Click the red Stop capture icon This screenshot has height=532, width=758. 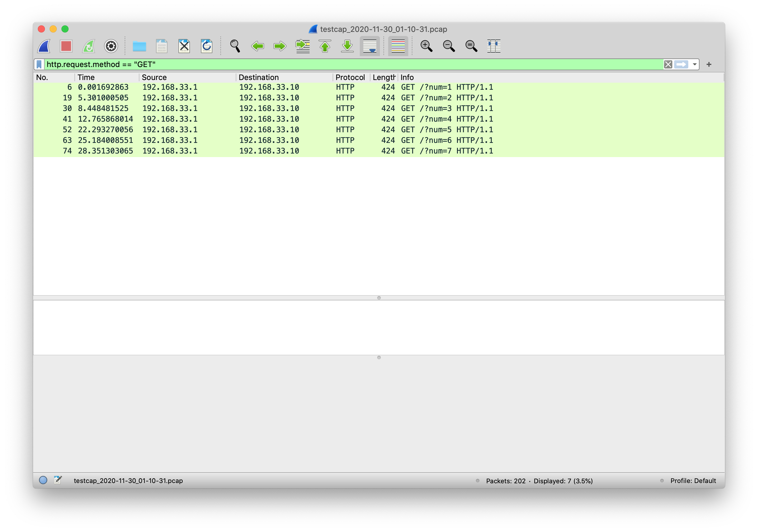(x=66, y=46)
